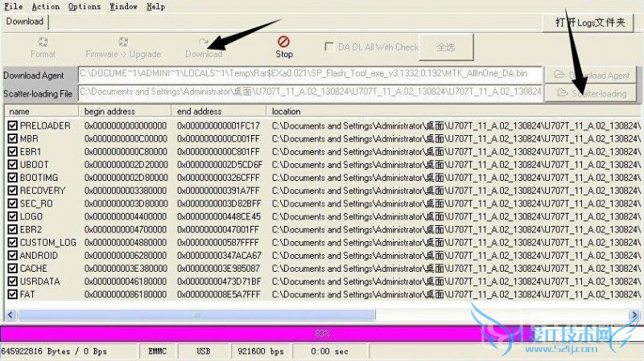The width and height of the screenshot is (644, 361).
Task: Click the Format toolbar icon
Action: (x=43, y=42)
